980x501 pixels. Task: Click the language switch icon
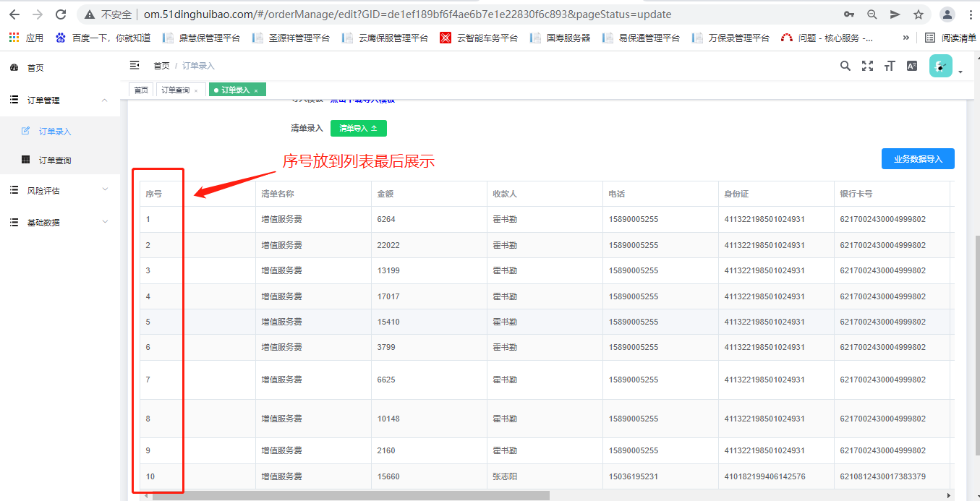[x=912, y=67]
